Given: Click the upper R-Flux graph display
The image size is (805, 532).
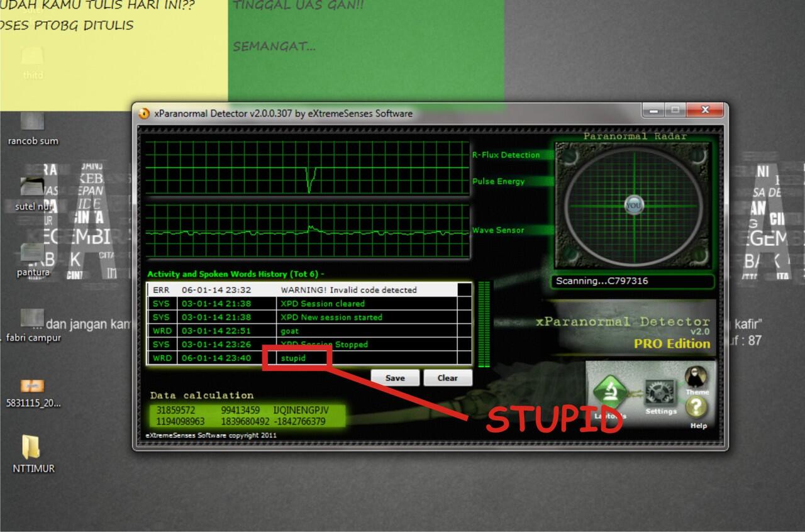Looking at the screenshot, I should click(x=308, y=169).
